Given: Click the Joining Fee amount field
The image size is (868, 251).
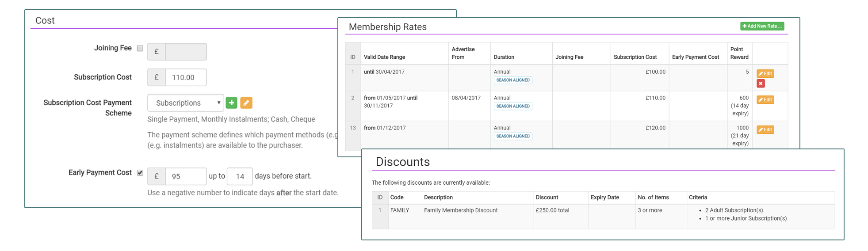Looking at the screenshot, I should coord(186,52).
